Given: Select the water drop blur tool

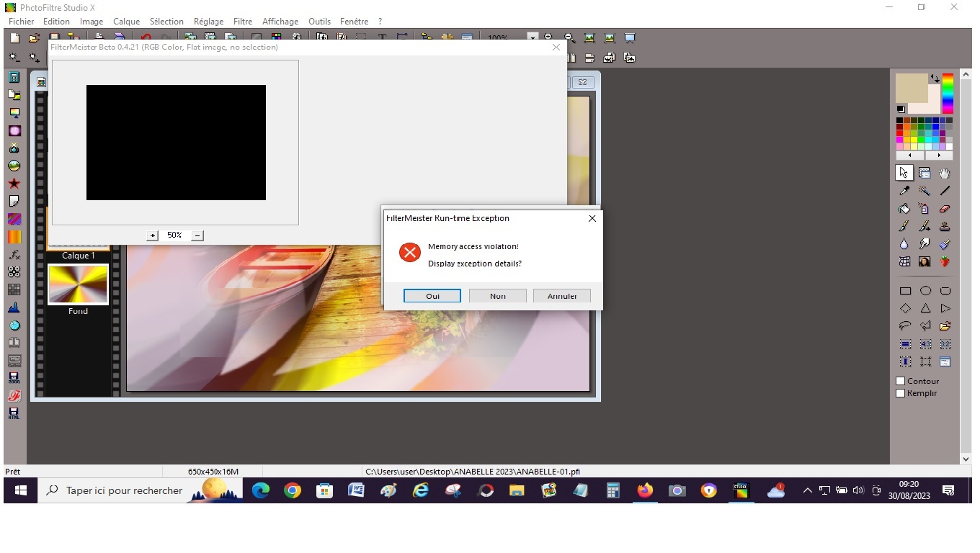Looking at the screenshot, I should (904, 244).
